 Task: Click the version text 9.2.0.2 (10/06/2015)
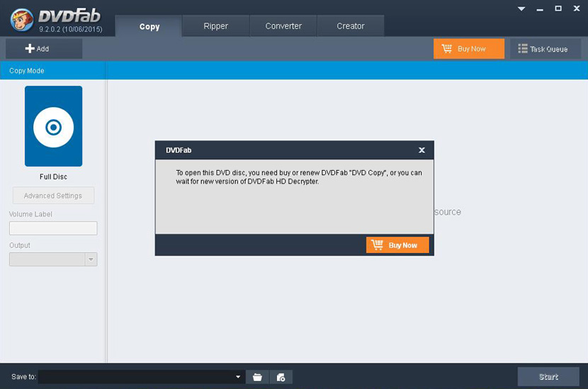tap(71, 29)
